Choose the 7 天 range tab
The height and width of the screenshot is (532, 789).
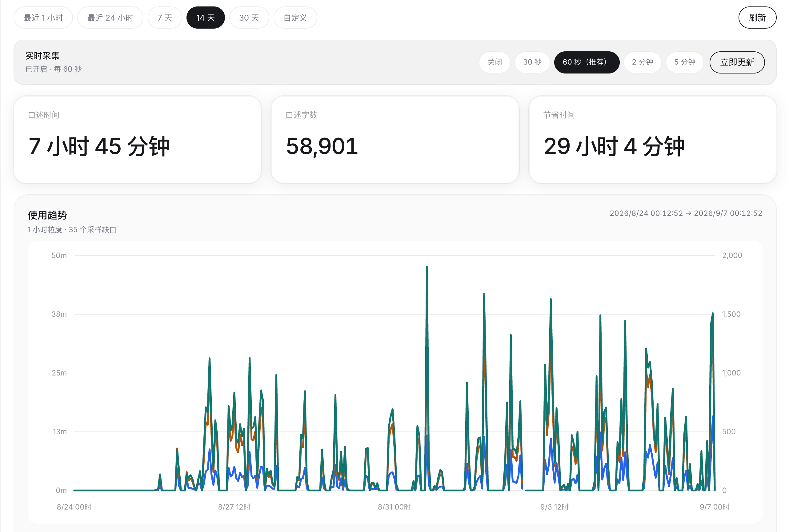[x=165, y=18]
